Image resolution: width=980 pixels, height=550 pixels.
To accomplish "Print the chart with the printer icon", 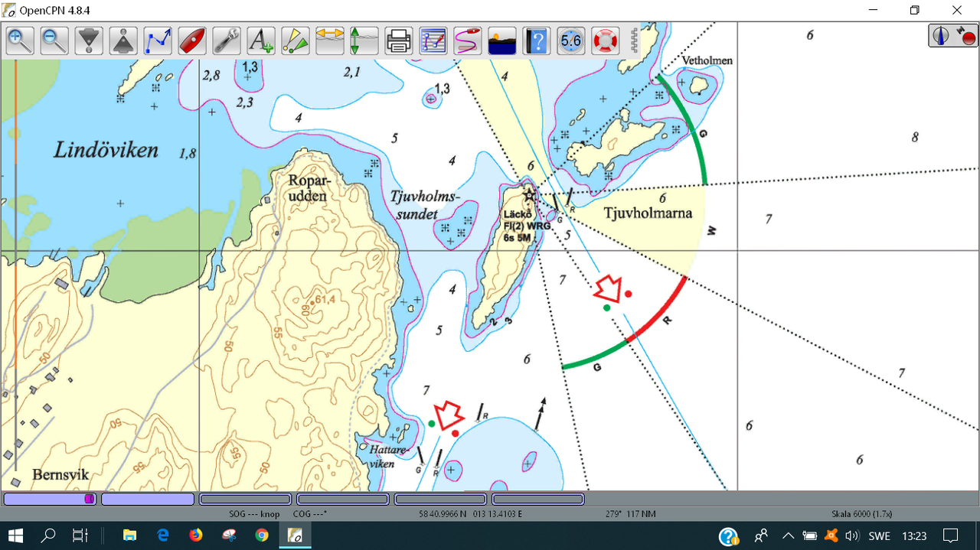I will coord(399,40).
